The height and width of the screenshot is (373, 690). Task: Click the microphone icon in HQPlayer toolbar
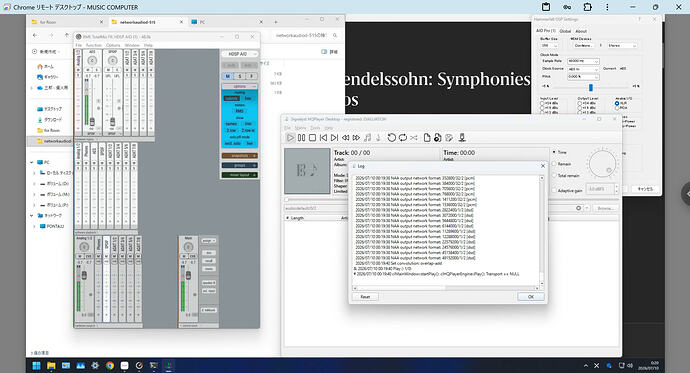462,138
